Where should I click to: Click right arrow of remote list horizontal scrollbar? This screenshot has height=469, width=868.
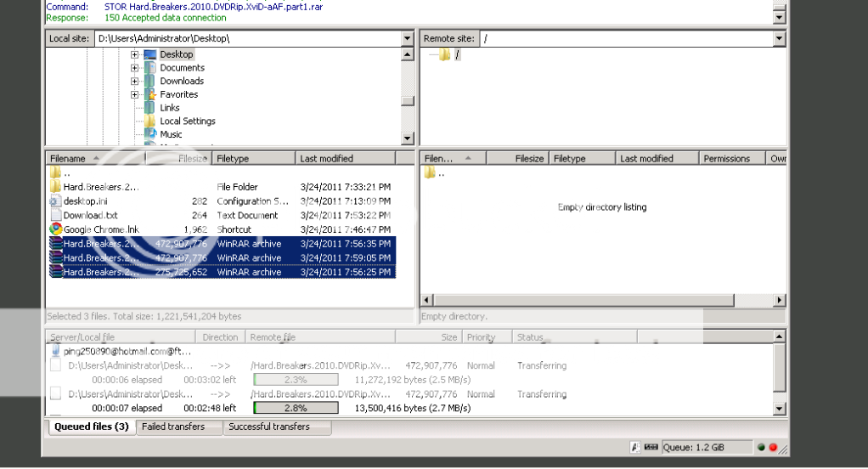coord(780,300)
